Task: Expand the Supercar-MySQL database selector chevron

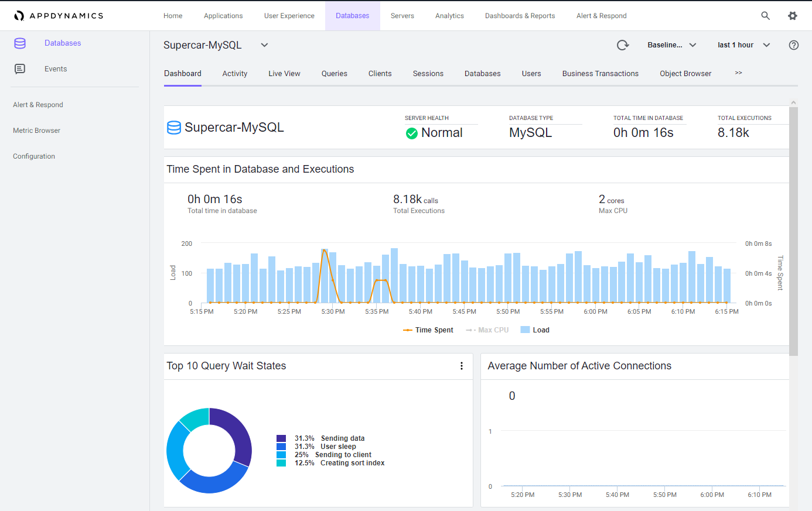Action: 264,45
